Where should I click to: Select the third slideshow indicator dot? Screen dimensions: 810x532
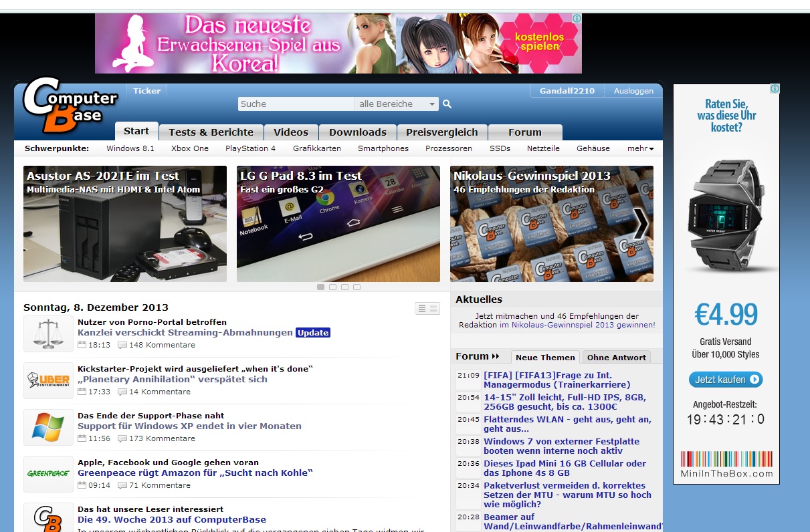[x=344, y=287]
